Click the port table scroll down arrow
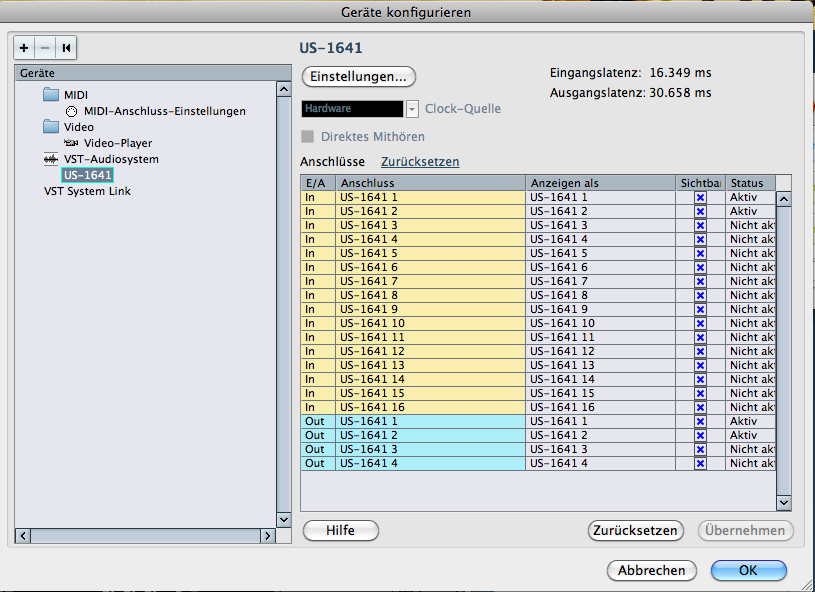815x592 pixels. click(784, 503)
